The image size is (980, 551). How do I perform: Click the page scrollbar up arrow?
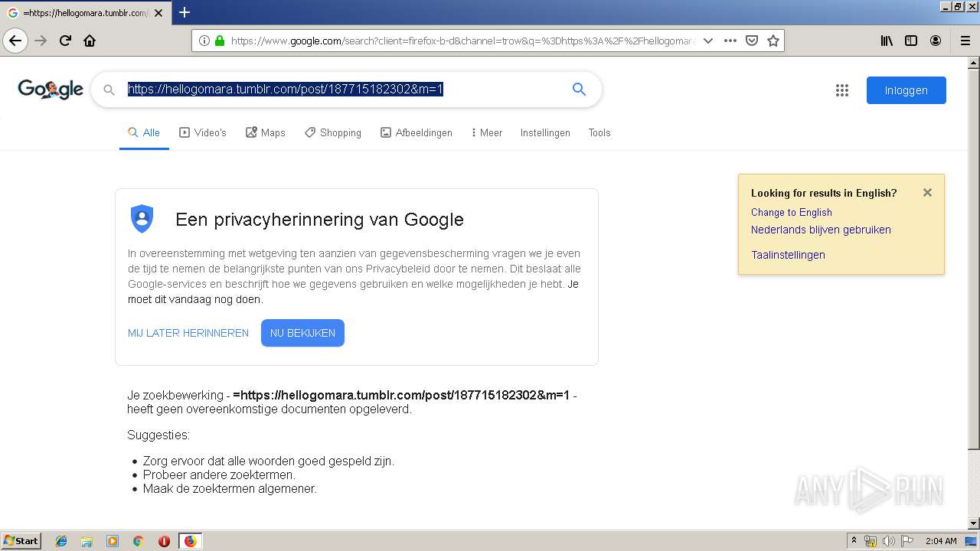(x=973, y=62)
